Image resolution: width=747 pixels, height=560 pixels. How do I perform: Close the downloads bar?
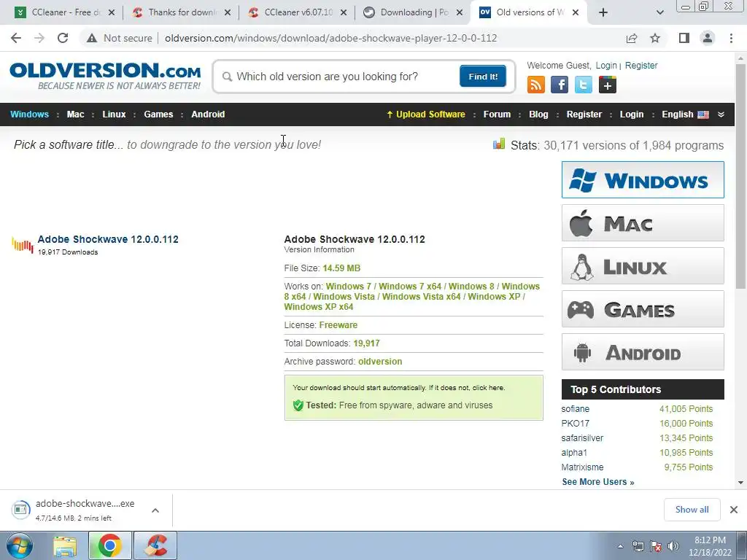tap(734, 510)
